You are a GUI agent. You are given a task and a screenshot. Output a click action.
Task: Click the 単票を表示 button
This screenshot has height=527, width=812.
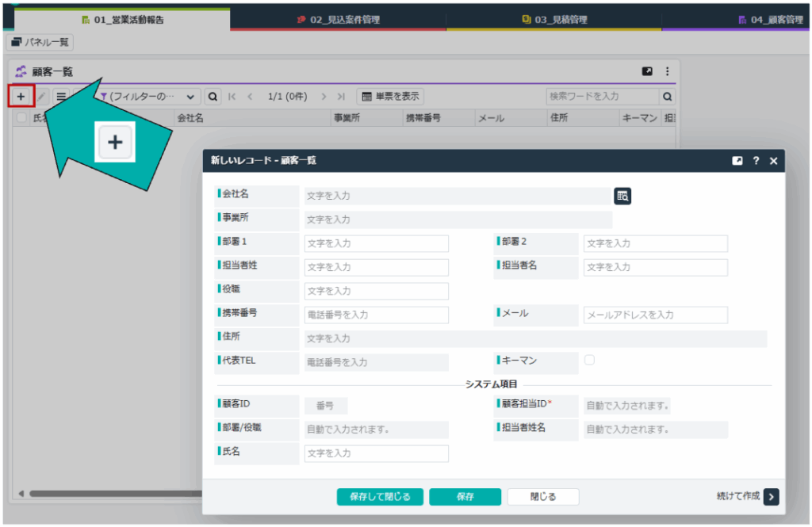[x=390, y=97]
